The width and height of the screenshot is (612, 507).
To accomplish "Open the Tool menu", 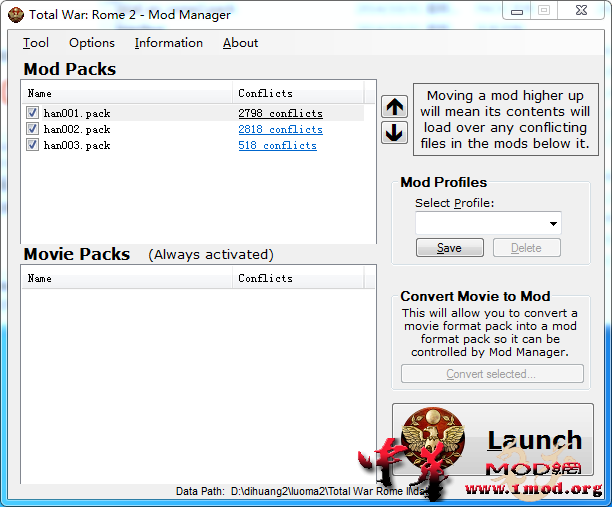I will coord(36,43).
